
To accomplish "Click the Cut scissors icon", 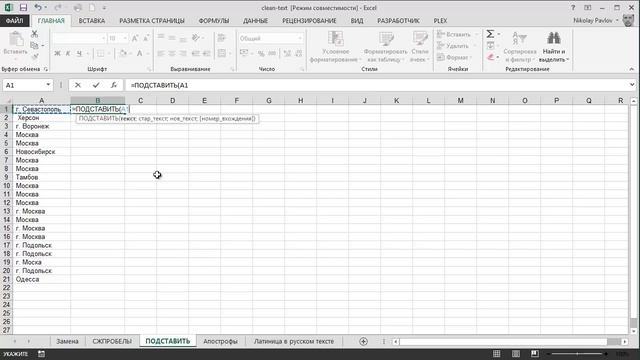I will (34, 34).
